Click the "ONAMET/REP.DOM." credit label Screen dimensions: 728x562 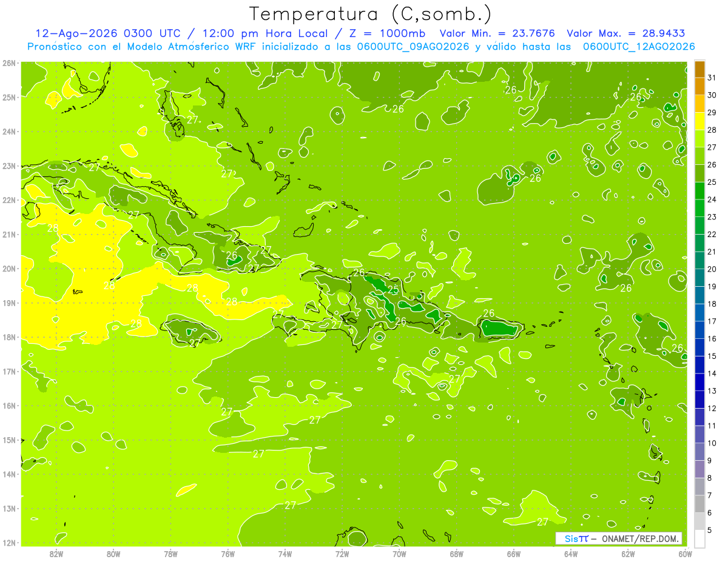[640, 538]
